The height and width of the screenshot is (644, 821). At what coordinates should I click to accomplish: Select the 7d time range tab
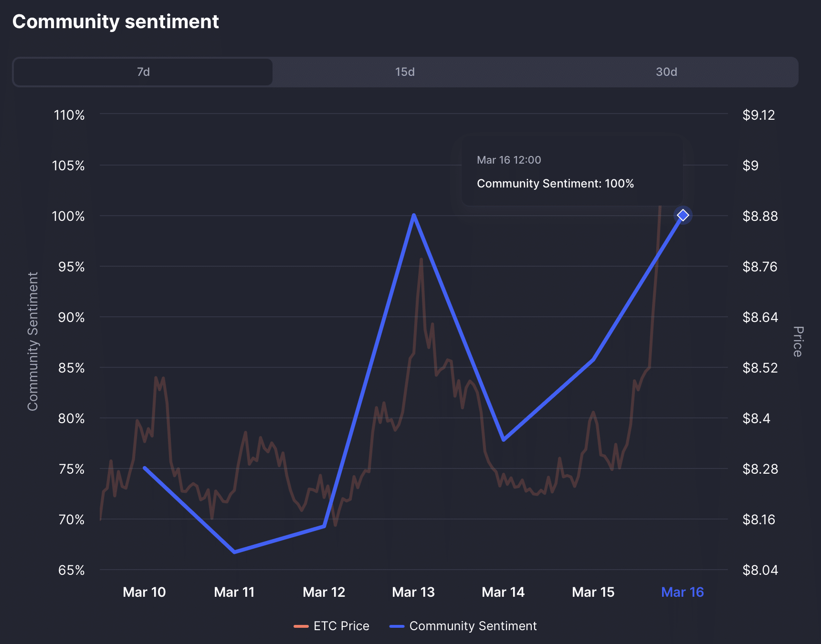click(142, 72)
